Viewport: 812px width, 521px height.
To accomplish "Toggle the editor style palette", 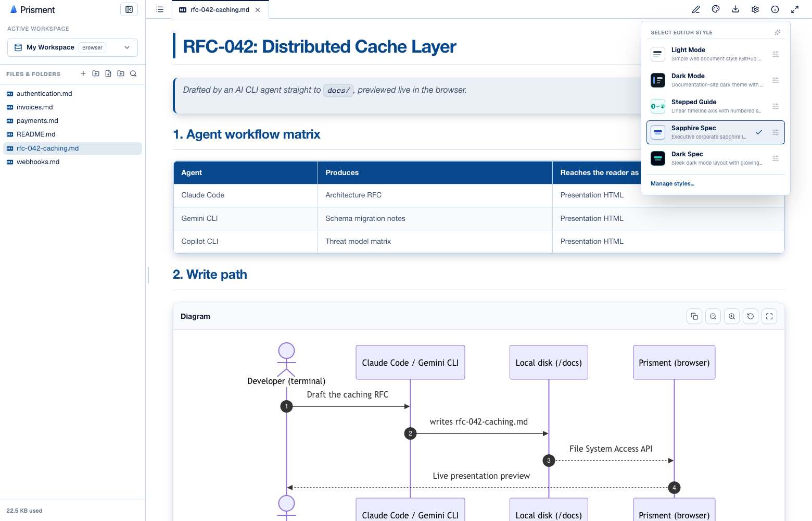I will 716,9.
